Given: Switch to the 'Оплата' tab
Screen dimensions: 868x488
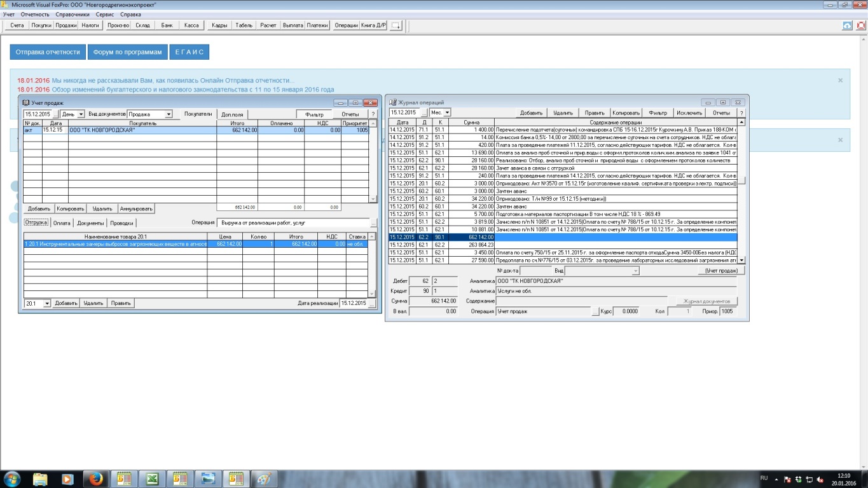Looking at the screenshot, I should coord(62,223).
